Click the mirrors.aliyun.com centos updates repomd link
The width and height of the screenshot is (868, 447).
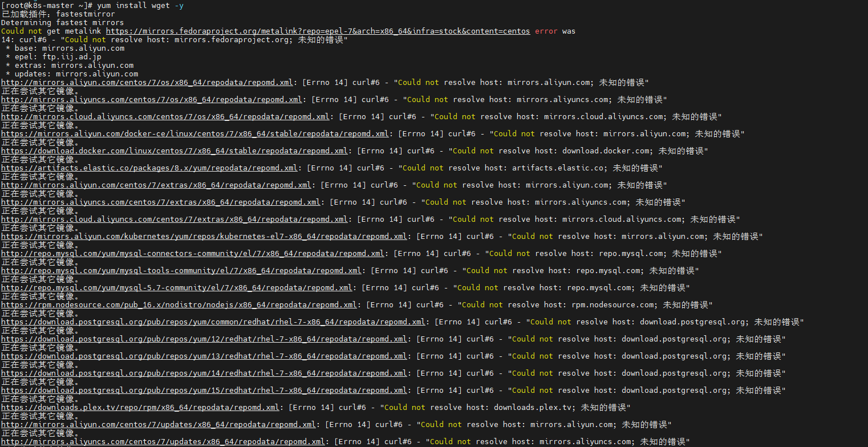(x=159, y=424)
